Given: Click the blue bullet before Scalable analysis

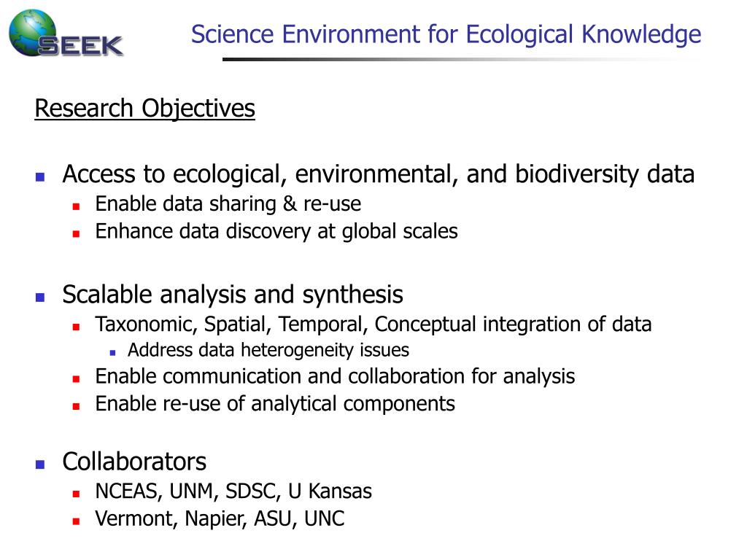Looking at the screenshot, I should point(40,297).
